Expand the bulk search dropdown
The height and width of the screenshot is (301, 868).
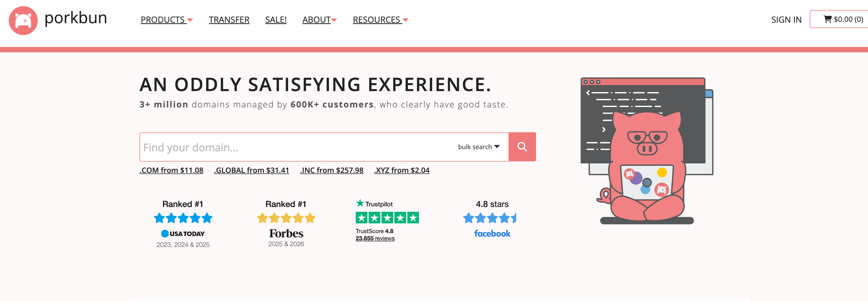pyautogui.click(x=479, y=147)
